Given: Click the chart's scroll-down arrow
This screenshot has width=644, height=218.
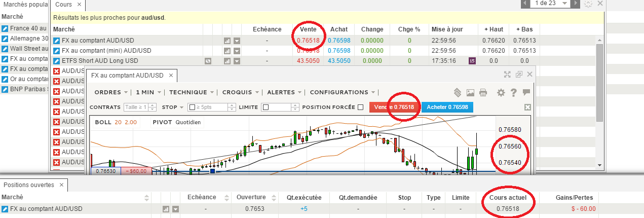Looking at the screenshot, I should click(600, 165).
